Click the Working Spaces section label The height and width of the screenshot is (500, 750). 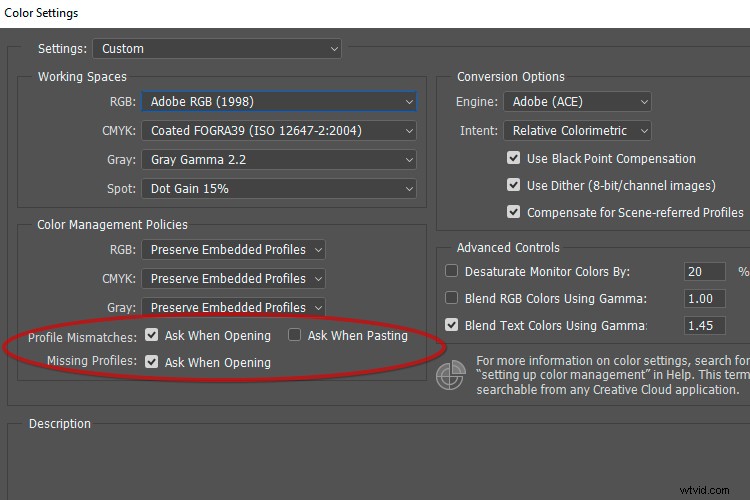coord(82,77)
